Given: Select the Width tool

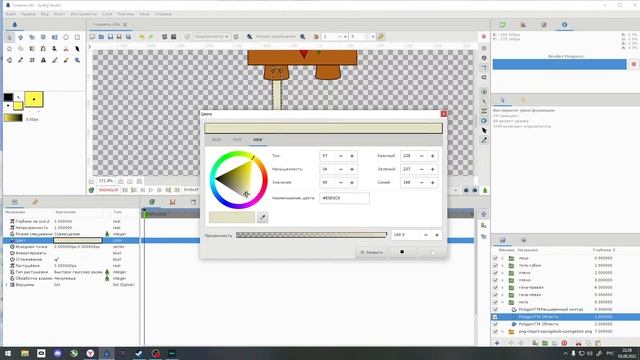Looking at the screenshot, I should [x=77, y=49].
